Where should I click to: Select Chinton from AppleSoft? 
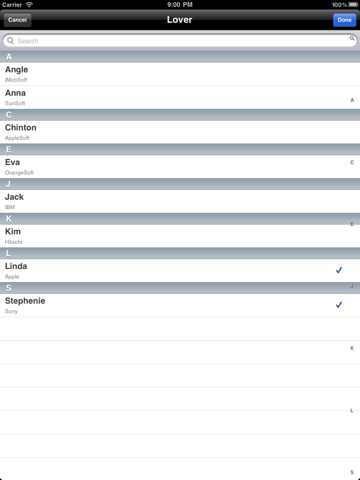coord(180,132)
